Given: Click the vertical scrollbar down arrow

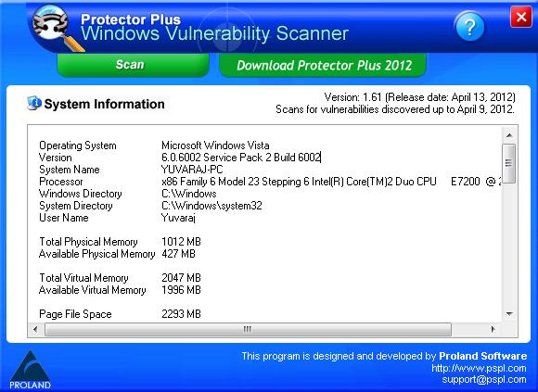Looking at the screenshot, I should 509,314.
